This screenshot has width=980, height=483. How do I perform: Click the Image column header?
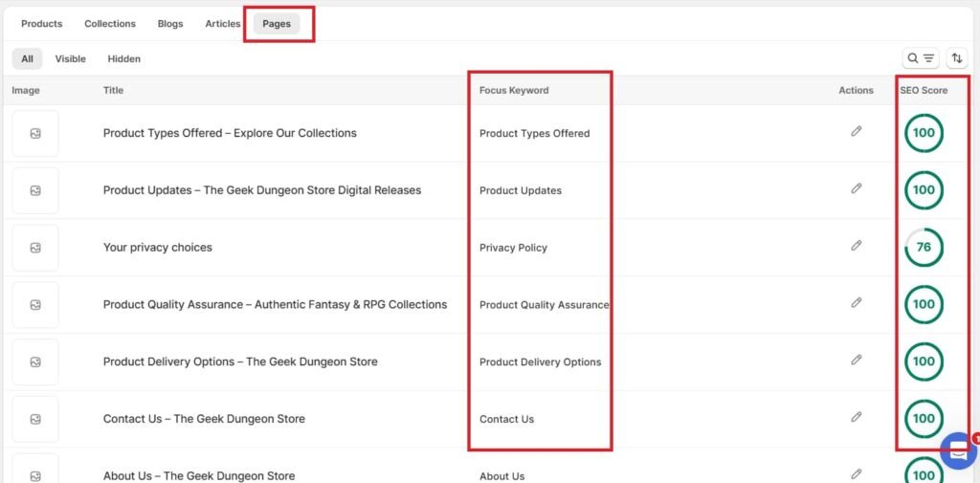[x=26, y=90]
